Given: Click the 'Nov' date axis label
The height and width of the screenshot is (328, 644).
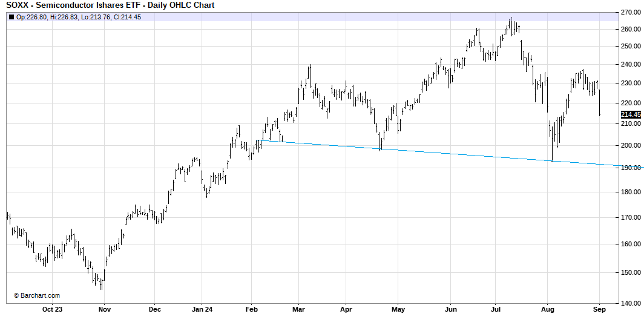Looking at the screenshot, I should coord(105,309).
